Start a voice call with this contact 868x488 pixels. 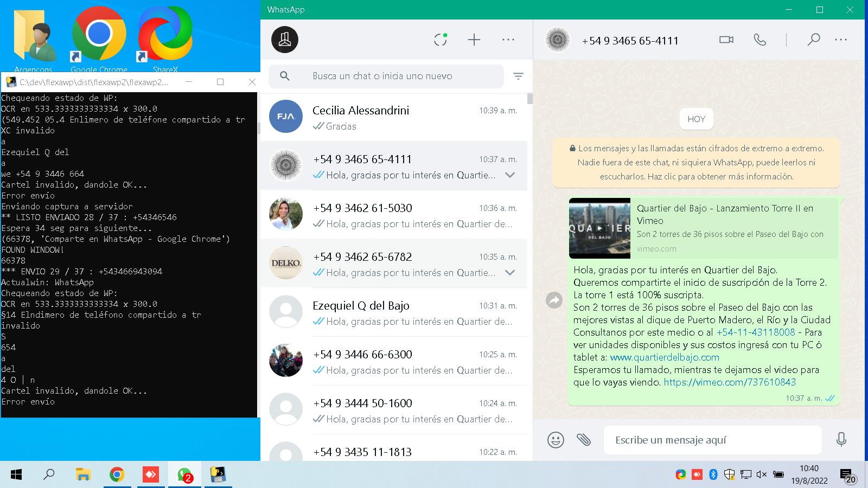tap(760, 40)
